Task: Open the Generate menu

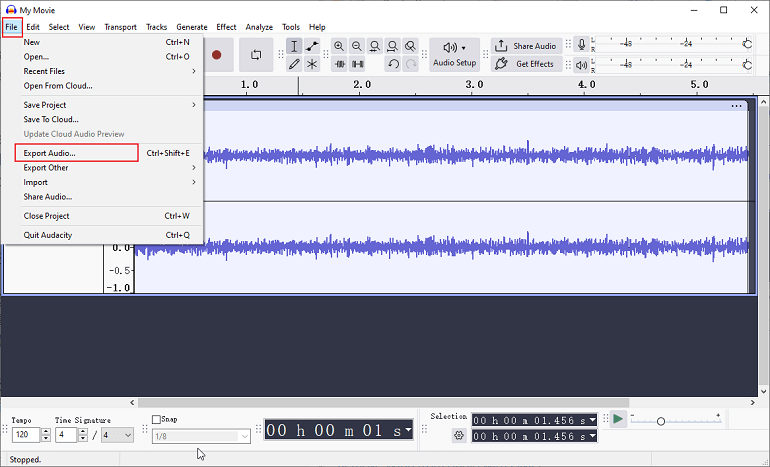Action: tap(192, 27)
